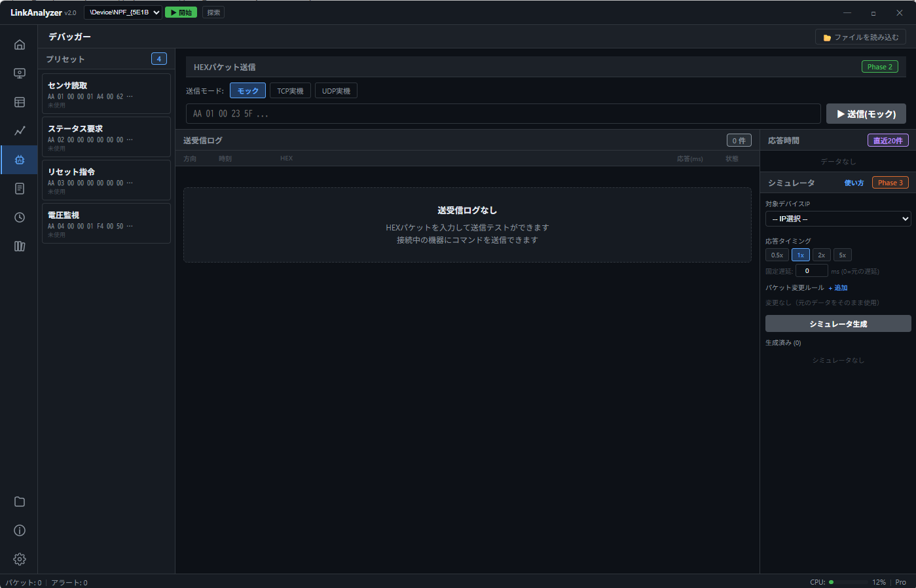This screenshot has height=588, width=916.
Task: Open the line chart icon in the sidebar
Action: coord(20,131)
